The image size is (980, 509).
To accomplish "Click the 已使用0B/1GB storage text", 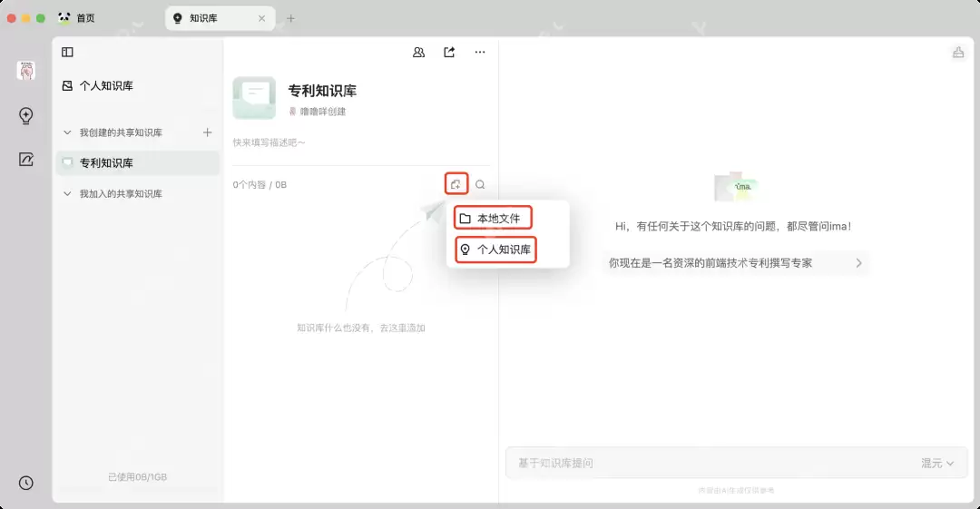I will click(x=138, y=477).
